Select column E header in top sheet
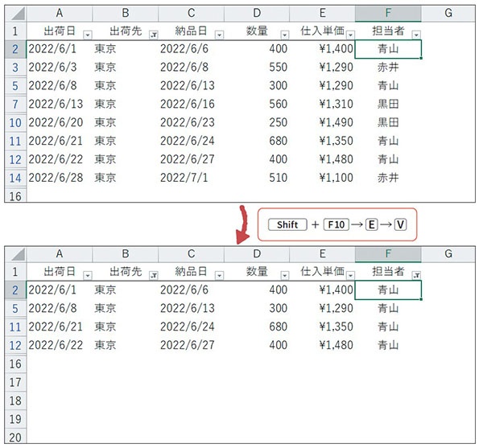The width and height of the screenshot is (483, 448). (322, 13)
